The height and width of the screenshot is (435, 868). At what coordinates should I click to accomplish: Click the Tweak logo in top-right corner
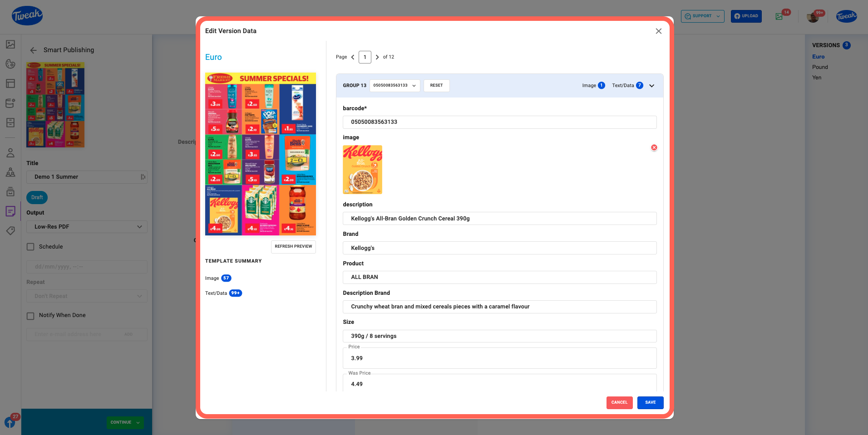(x=847, y=16)
